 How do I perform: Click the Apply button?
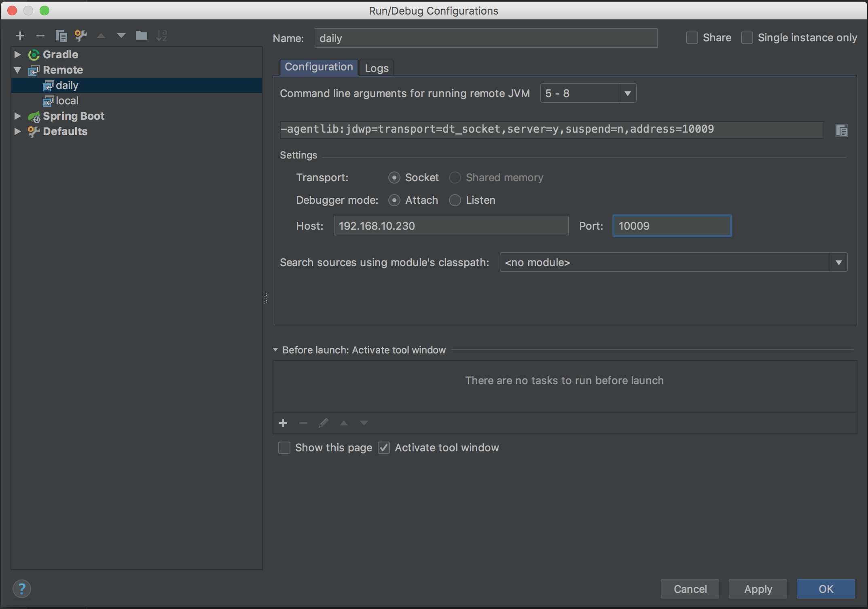tap(758, 588)
